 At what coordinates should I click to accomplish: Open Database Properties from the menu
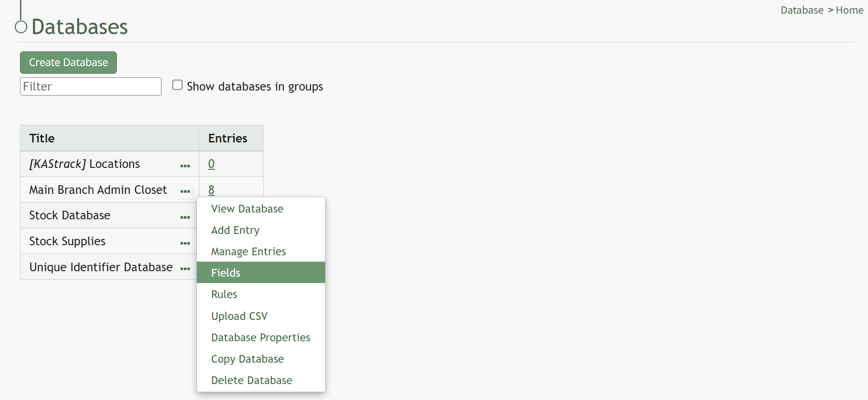pos(261,337)
